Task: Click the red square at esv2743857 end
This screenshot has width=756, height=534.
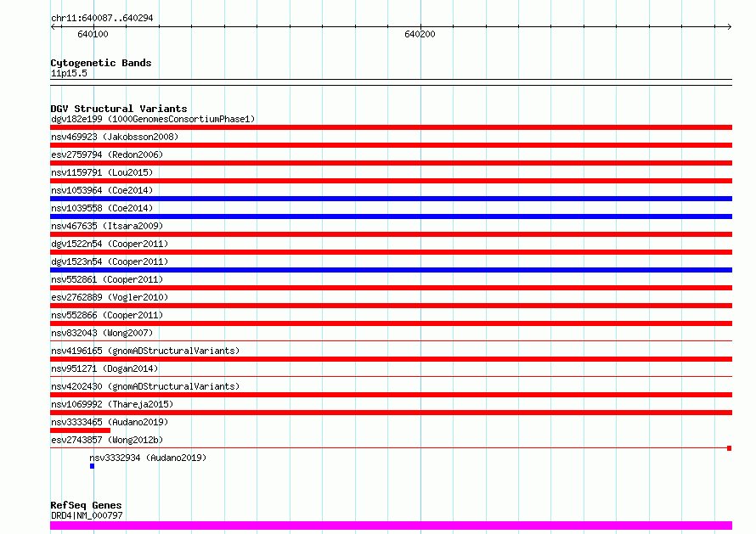Action: tap(730, 448)
